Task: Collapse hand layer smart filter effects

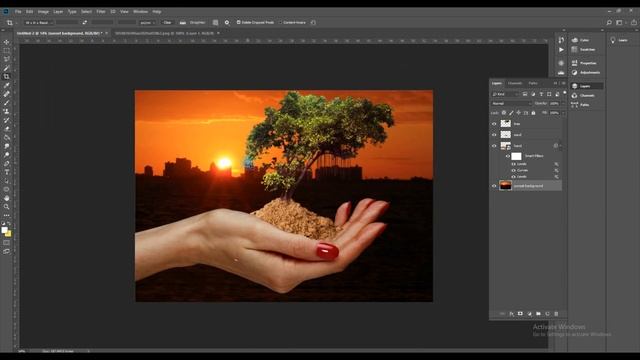Action: tap(560, 146)
